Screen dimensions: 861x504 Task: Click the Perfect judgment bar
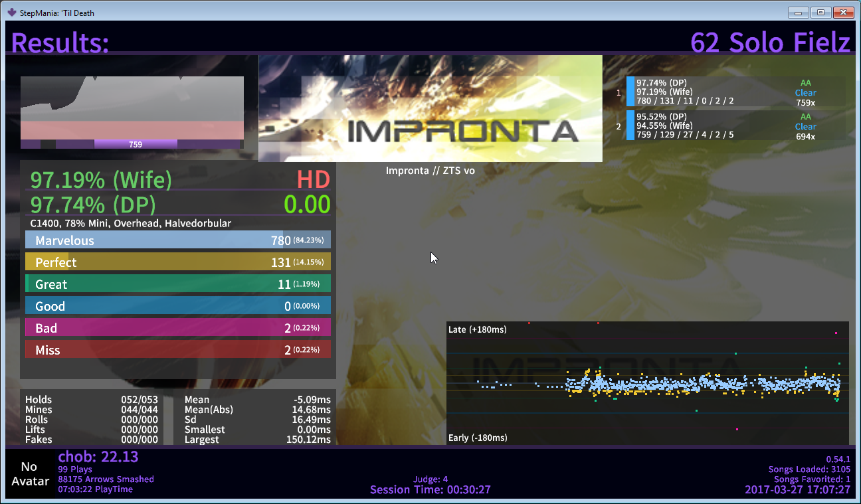pyautogui.click(x=177, y=262)
